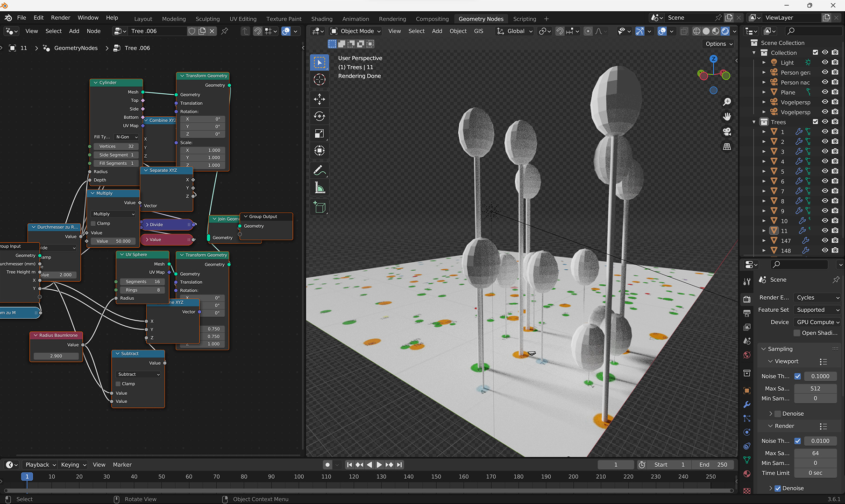Open the Playback popover
845x504 pixels.
click(41, 465)
